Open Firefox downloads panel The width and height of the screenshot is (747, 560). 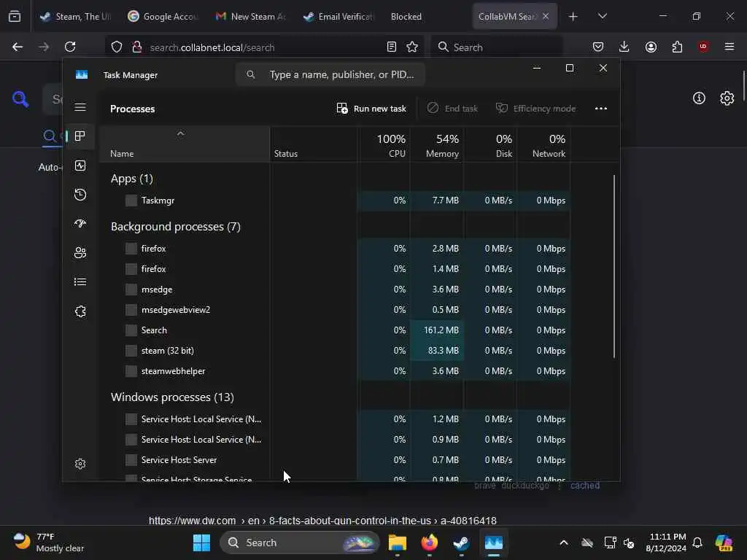click(624, 47)
